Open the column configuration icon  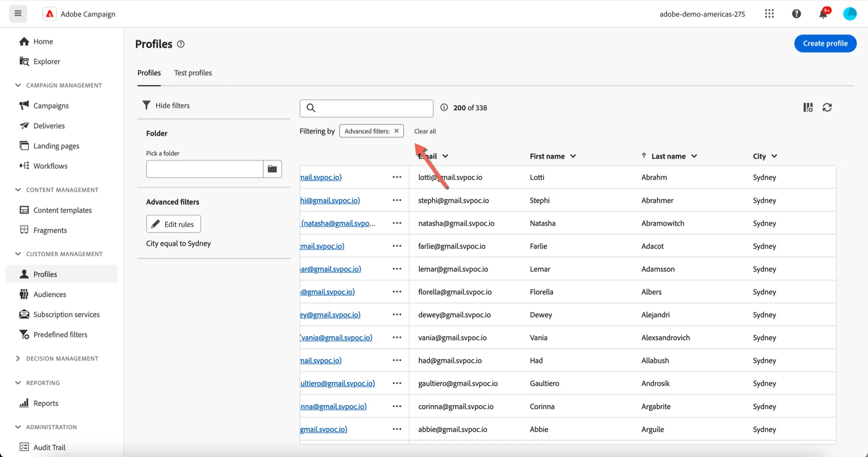(808, 107)
